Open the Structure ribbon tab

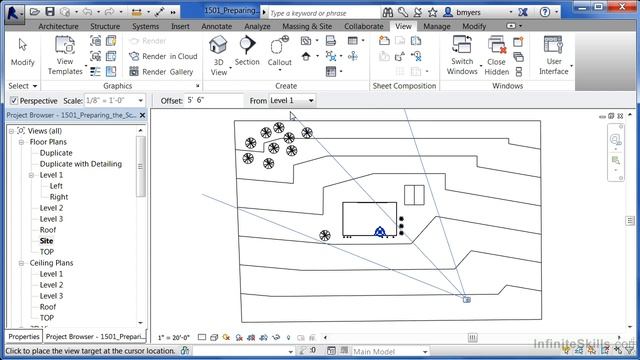pyautogui.click(x=105, y=26)
